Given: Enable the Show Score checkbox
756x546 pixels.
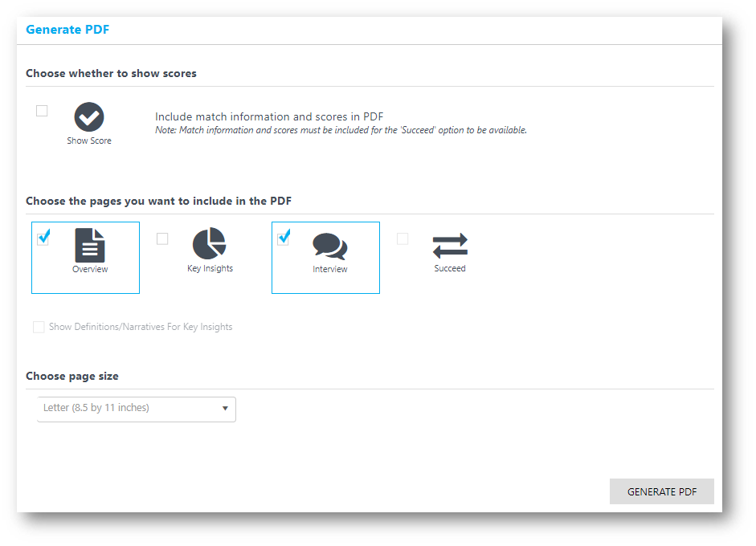Looking at the screenshot, I should (42, 111).
